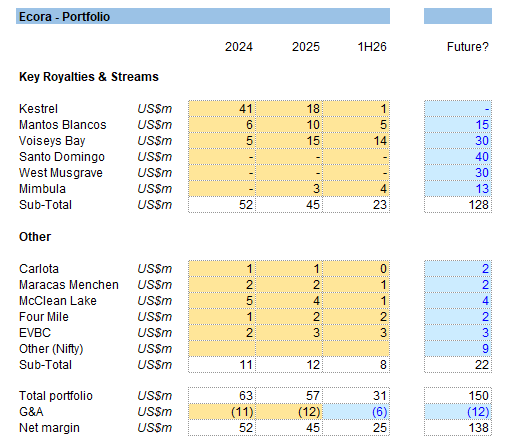The height and width of the screenshot is (445, 508).
Task: Select McClean Lake 2024 value cell
Action: [x=222, y=301]
